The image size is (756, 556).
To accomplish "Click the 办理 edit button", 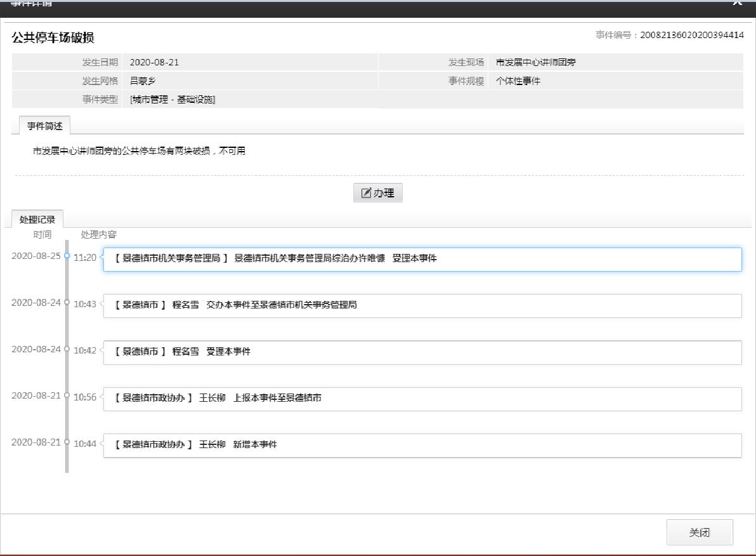I will [x=377, y=193].
